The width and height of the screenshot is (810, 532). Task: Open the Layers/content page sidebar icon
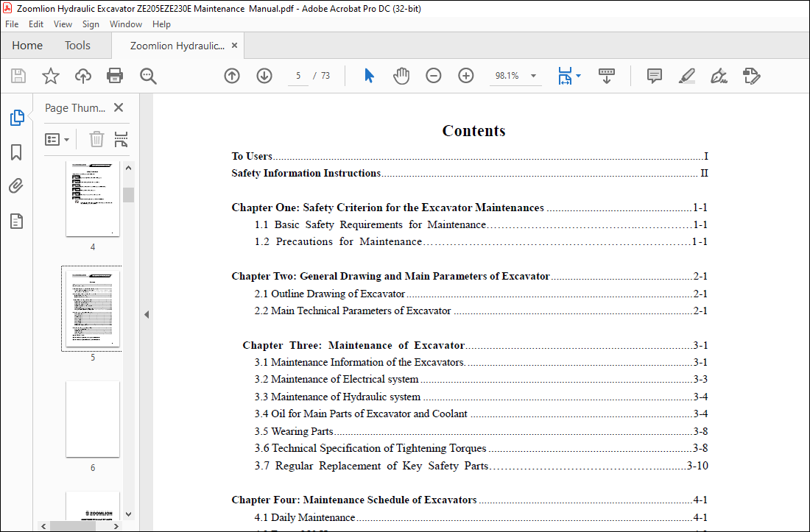pos(16,221)
